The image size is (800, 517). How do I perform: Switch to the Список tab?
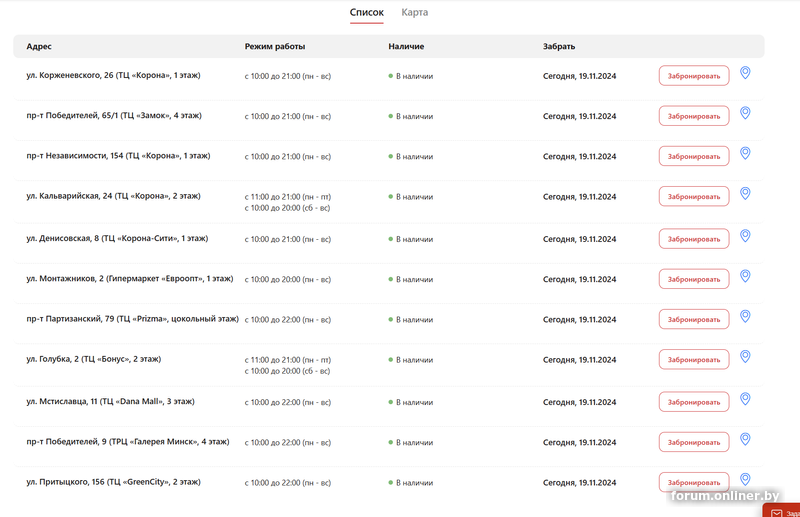[x=366, y=12]
